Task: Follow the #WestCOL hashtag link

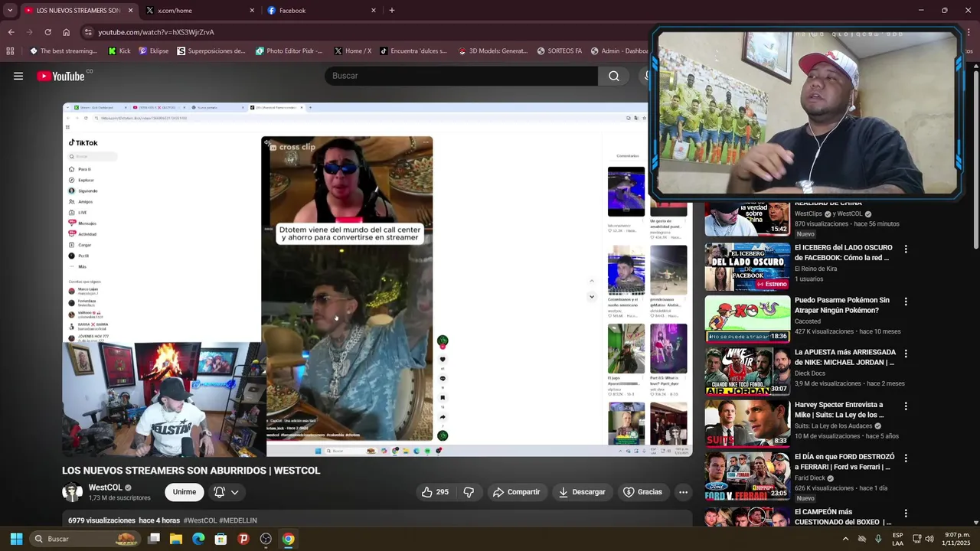Action: (200, 520)
